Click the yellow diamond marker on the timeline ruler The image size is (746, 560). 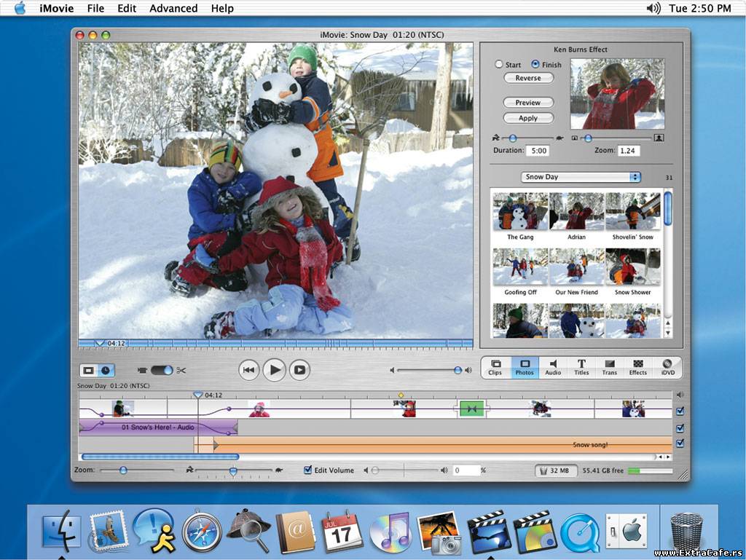(x=401, y=395)
